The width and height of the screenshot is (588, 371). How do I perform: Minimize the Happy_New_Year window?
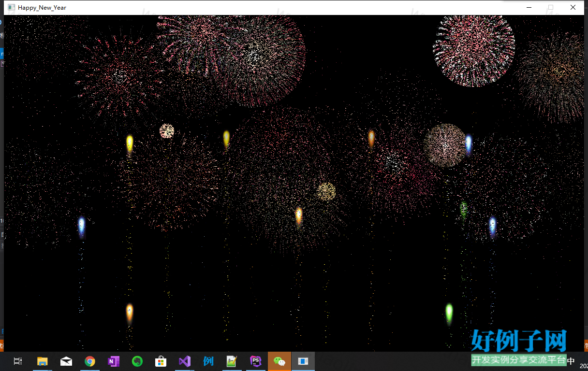click(x=529, y=7)
